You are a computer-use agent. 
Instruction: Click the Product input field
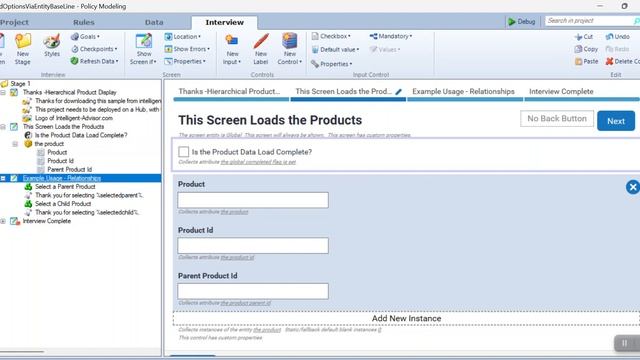coord(253,200)
